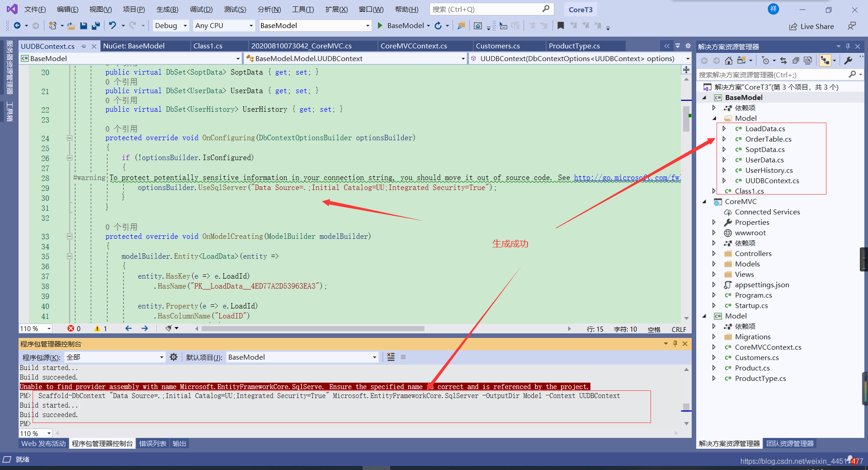Click Show All Files icon
868x470 pixels.
808,60
